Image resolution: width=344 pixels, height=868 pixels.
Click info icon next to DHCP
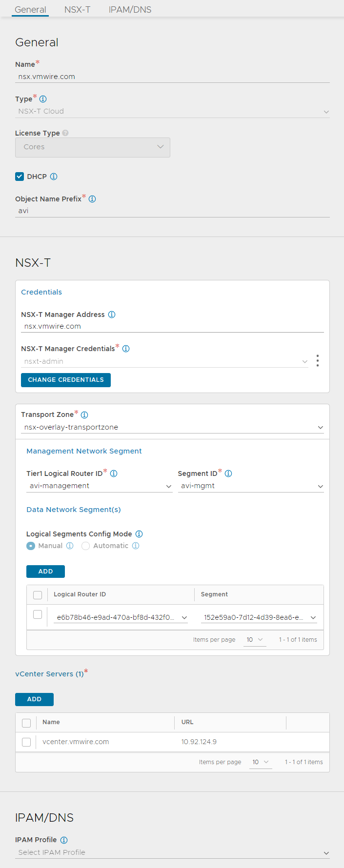click(54, 177)
